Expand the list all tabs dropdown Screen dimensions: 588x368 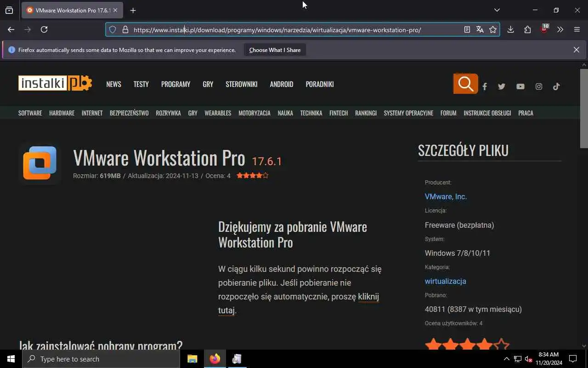497,10
